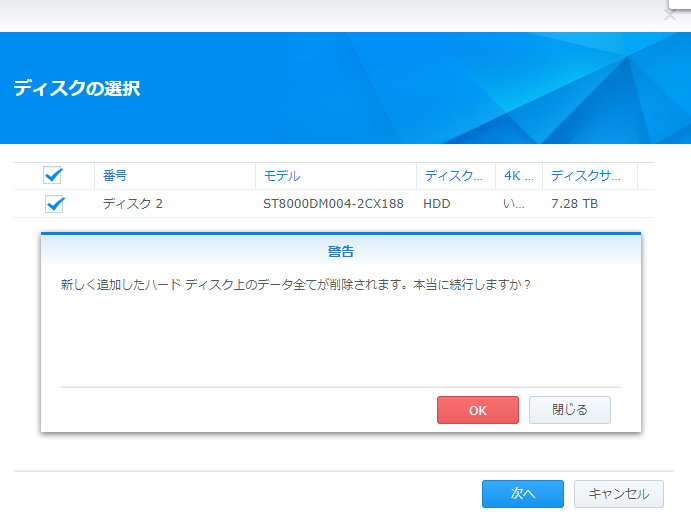
Task: Proceed with the 次へ button
Action: [x=523, y=494]
